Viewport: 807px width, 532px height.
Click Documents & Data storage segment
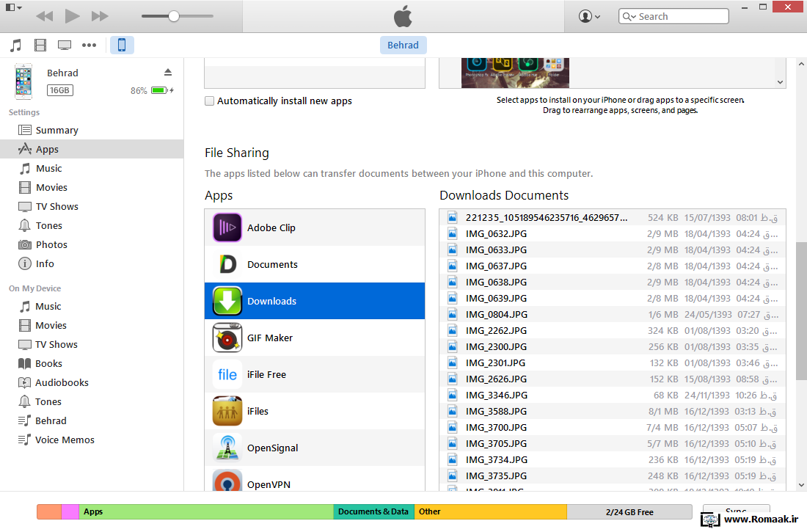point(373,511)
